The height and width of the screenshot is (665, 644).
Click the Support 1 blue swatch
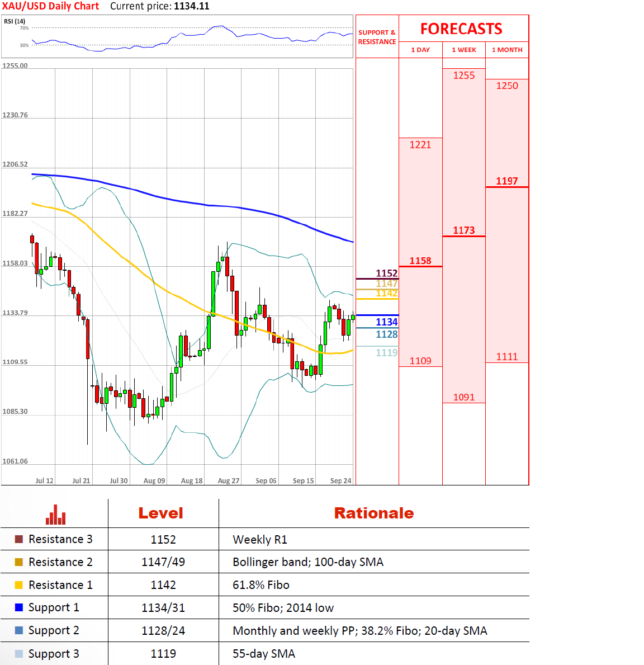coord(18,607)
